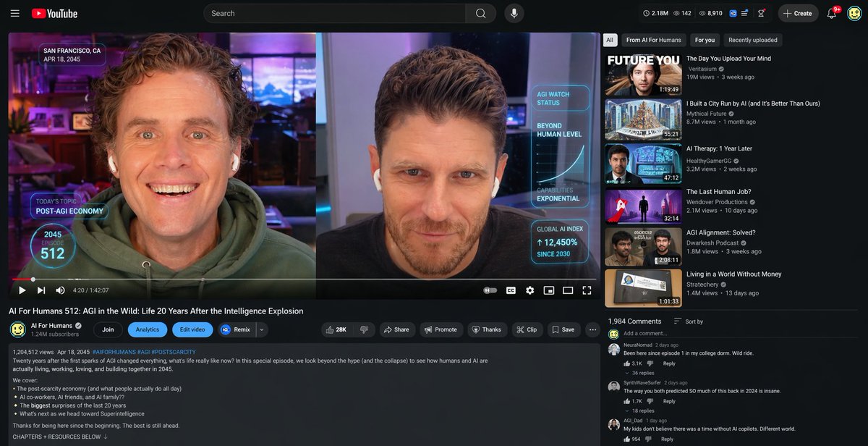Mute the video volume

[60, 290]
